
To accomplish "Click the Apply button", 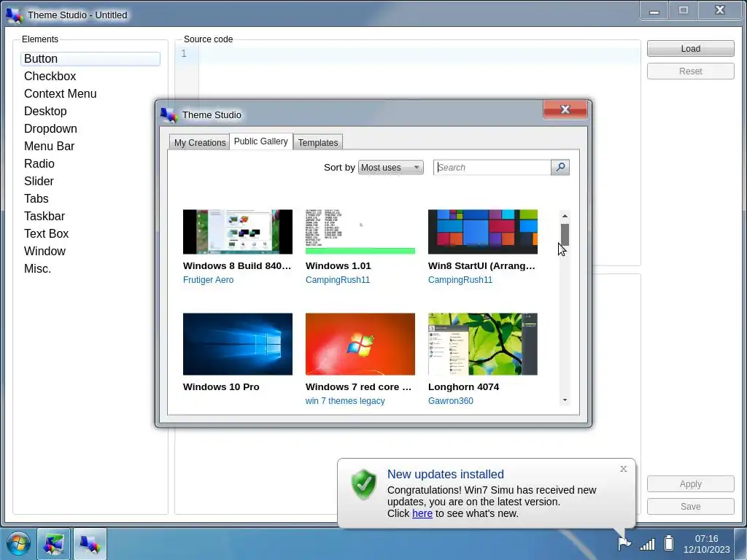I will 690,484.
